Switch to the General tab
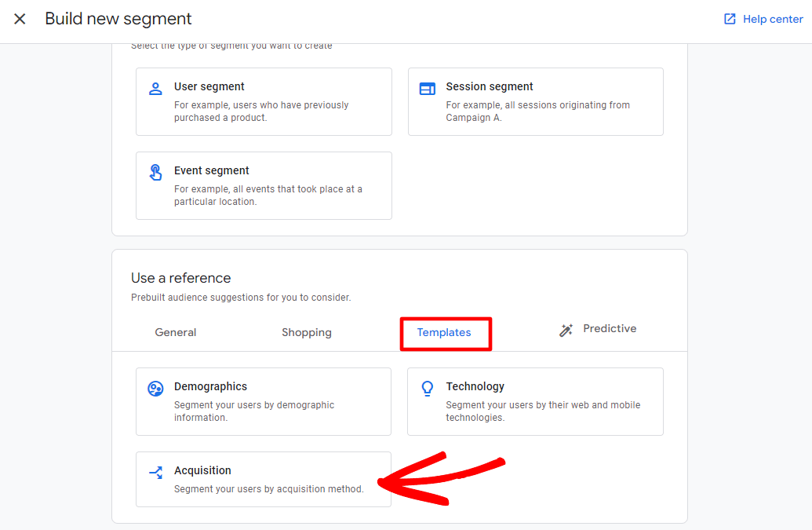812x530 pixels. pos(175,332)
